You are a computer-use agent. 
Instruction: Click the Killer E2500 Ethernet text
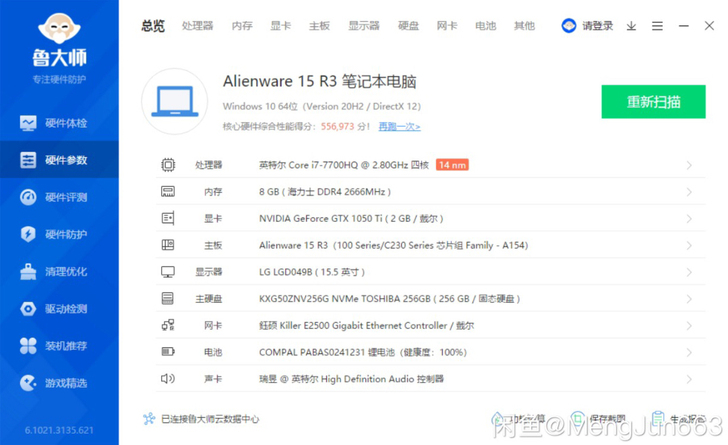click(366, 325)
